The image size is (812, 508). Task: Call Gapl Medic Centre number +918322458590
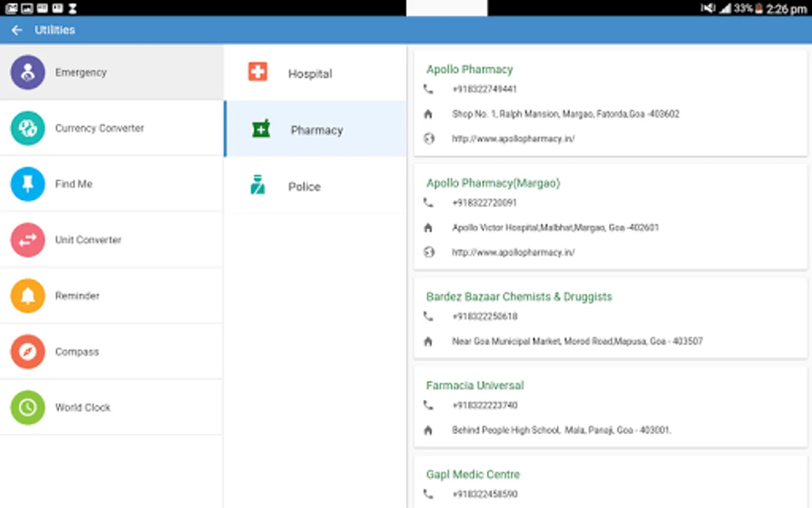[x=484, y=494]
